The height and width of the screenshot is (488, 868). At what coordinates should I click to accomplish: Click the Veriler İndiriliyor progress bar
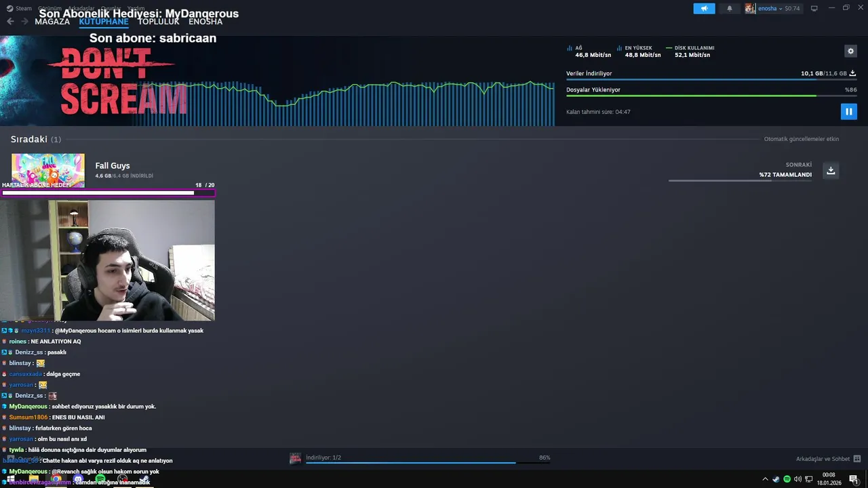711,80
